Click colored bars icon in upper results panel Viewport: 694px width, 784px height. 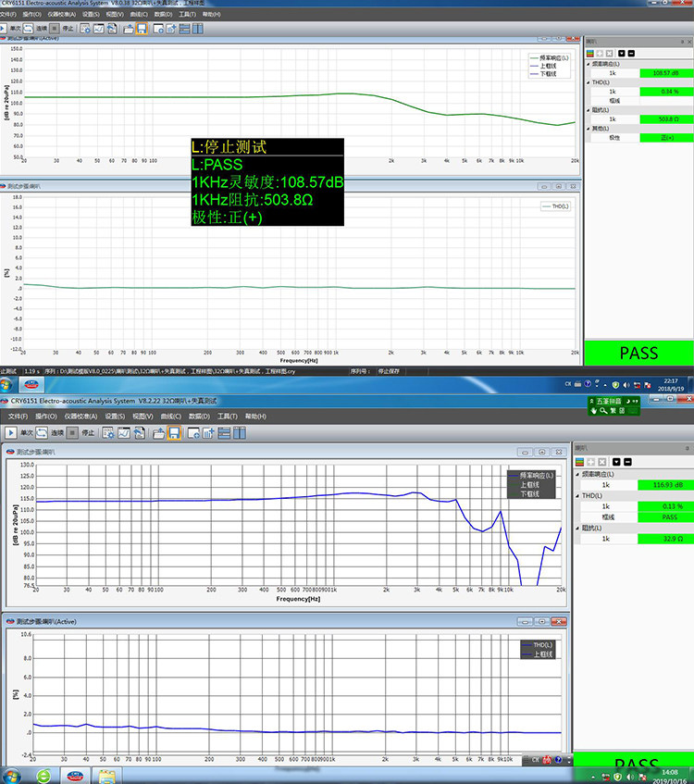590,53
